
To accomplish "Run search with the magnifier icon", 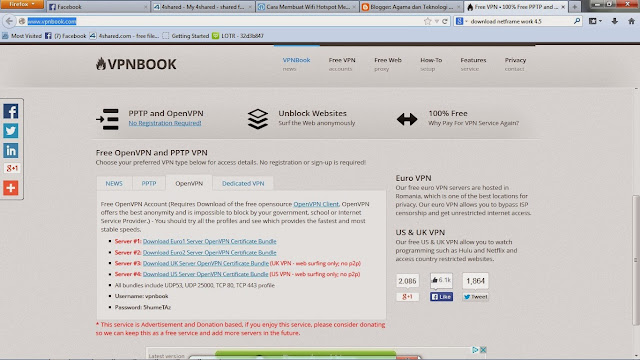I will click(577, 21).
